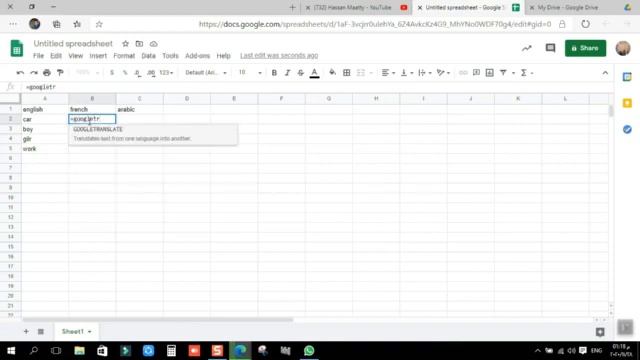The width and height of the screenshot is (640, 360).
Task: Open the Insert menu
Action: point(98,56)
